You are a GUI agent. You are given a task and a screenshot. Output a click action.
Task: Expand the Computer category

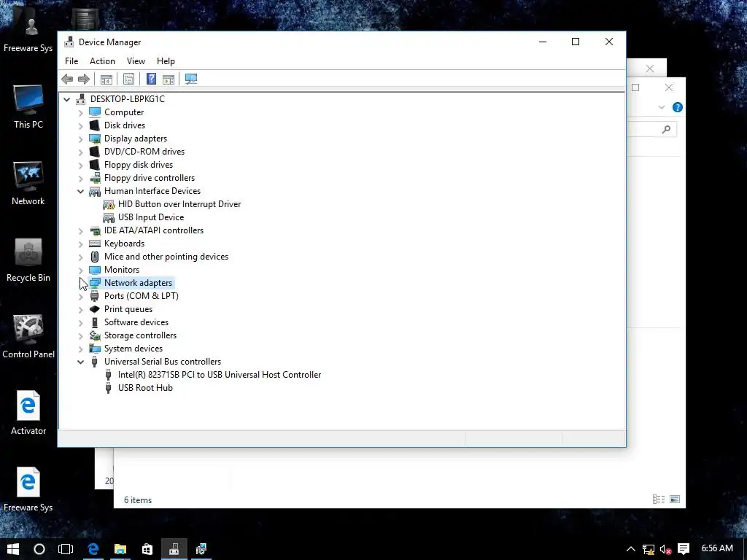80,113
